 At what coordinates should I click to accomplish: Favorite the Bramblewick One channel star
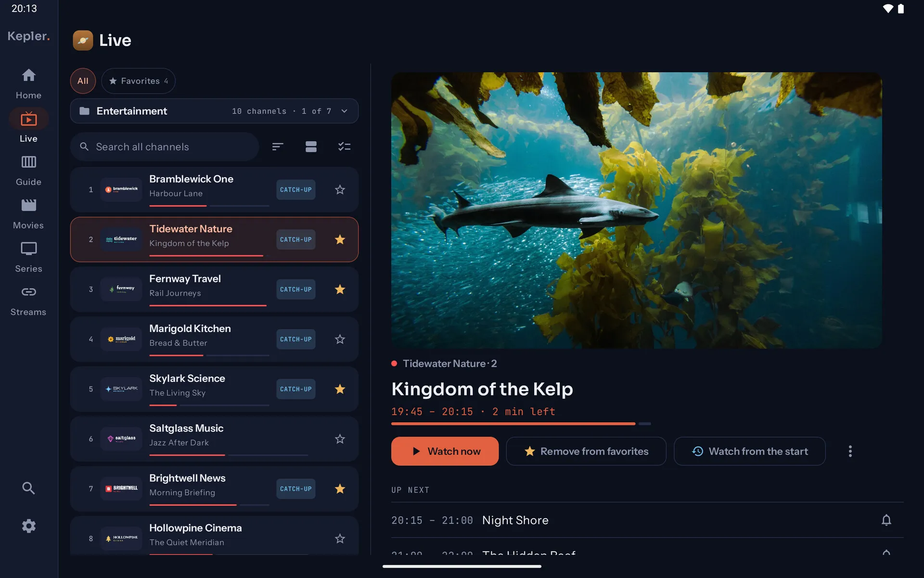[x=340, y=190]
